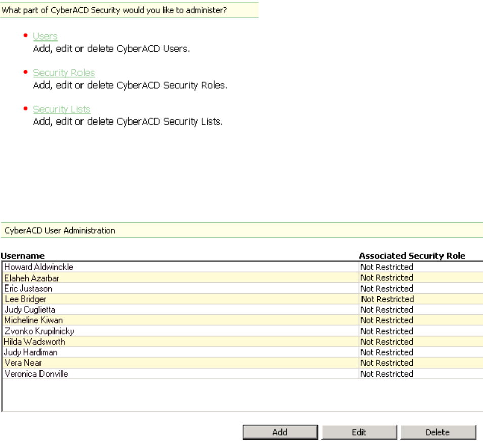Select user Zvonko Krupilnicky
This screenshot has height=448, width=483.
click(x=39, y=331)
